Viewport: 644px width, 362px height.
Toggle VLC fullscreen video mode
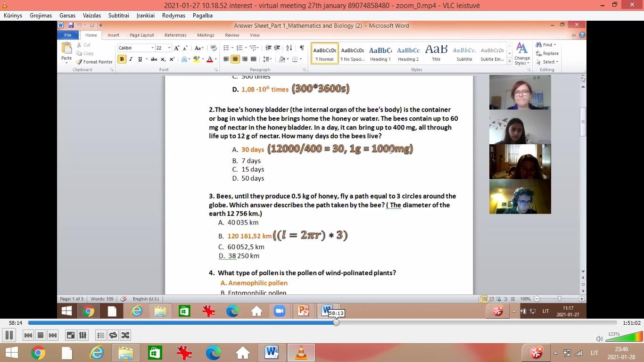point(71,335)
